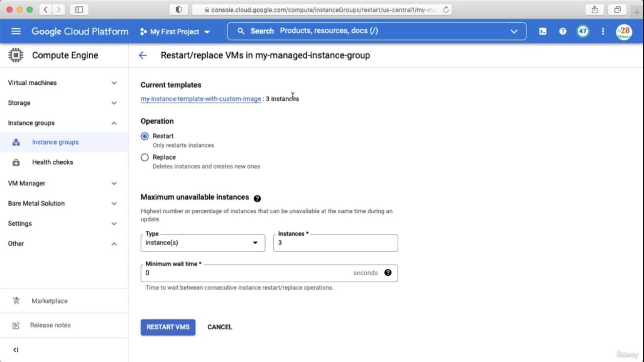Viewport: 644px width, 362px height.
Task: Expand the search bar dropdown arrow
Action: (514, 31)
